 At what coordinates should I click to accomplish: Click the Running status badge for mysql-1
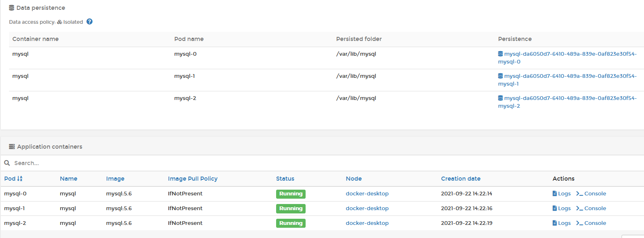click(291, 209)
